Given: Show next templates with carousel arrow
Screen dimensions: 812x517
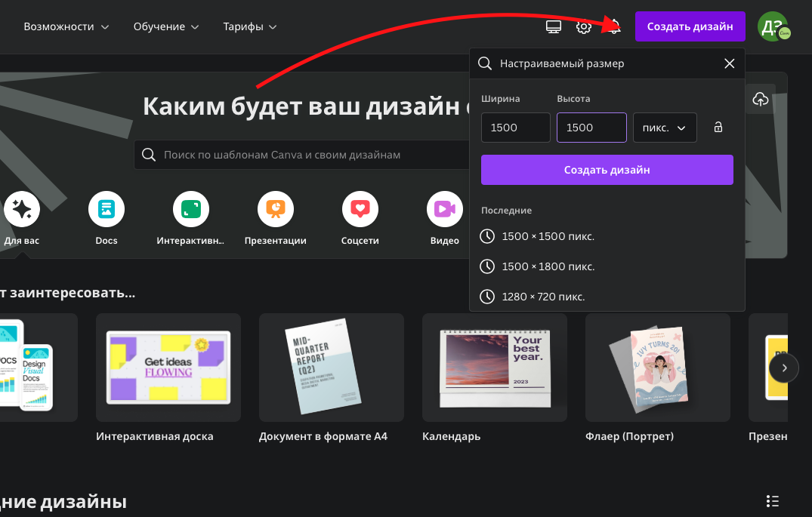Looking at the screenshot, I should (x=784, y=368).
